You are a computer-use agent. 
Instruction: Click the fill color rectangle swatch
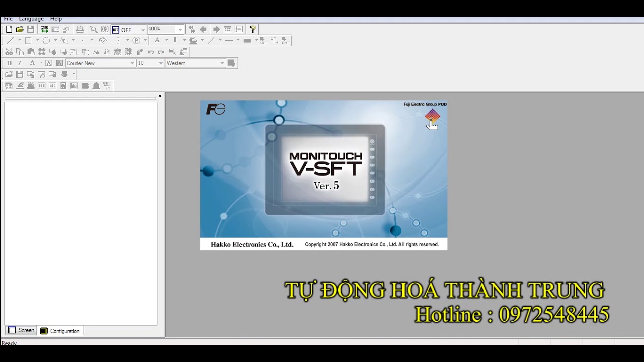point(247,40)
